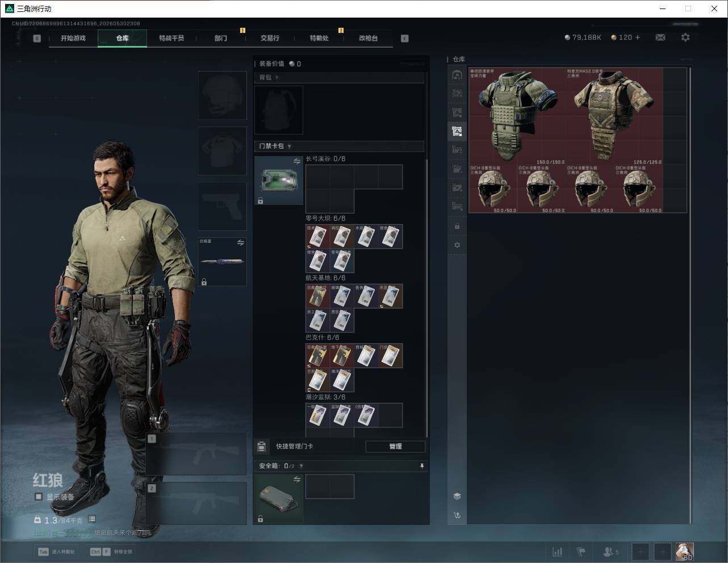Open game settings gear in top bar
This screenshot has height=563, width=728.
click(685, 37)
